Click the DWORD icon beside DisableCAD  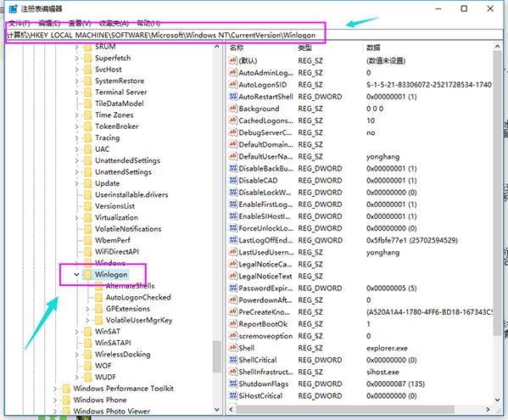[x=232, y=180]
